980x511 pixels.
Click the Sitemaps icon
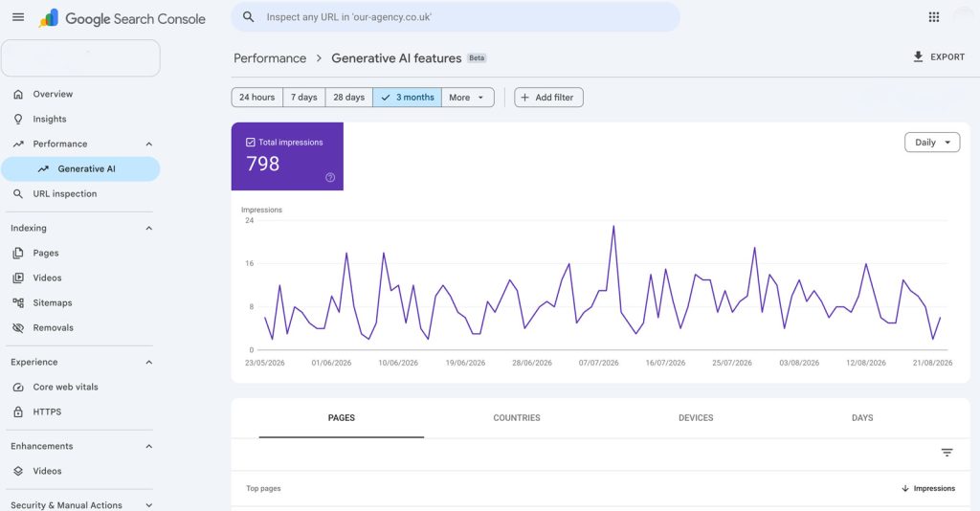point(18,303)
